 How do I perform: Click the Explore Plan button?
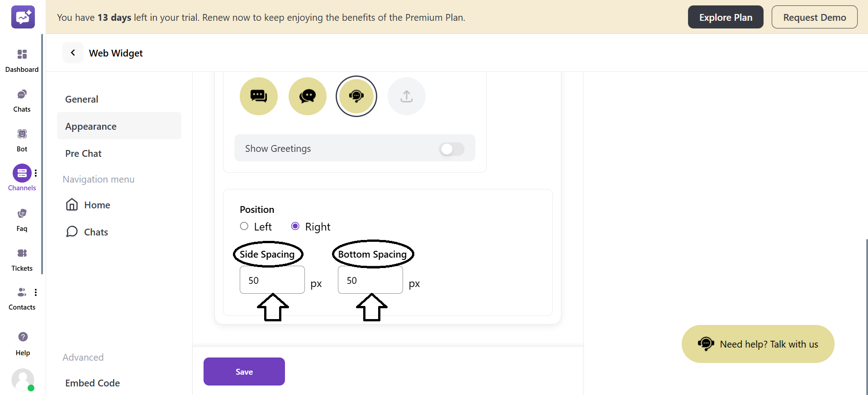[725, 17]
